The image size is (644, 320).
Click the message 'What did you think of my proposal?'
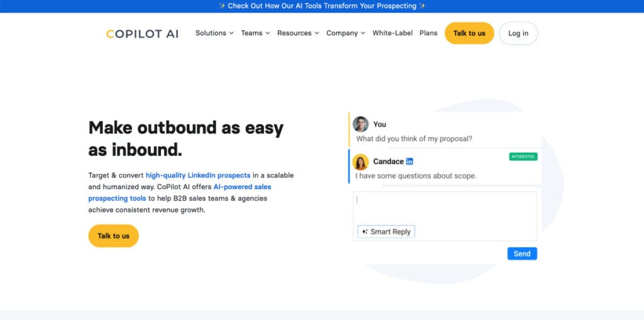point(414,139)
